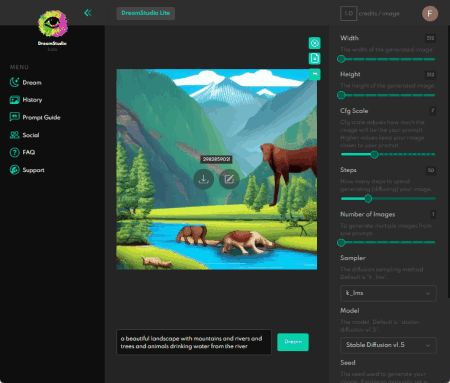The height and width of the screenshot is (383, 450).
Task: Click the Support icon in sidebar
Action: coord(14,170)
